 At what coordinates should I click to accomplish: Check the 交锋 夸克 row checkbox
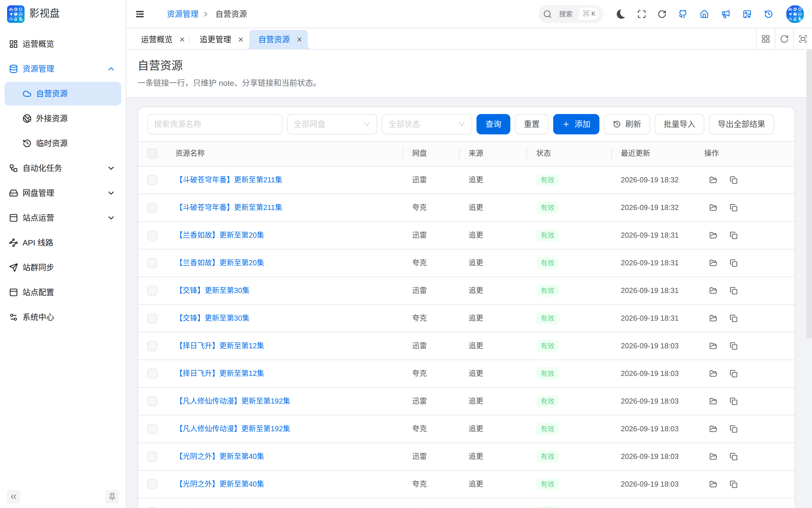pos(152,318)
